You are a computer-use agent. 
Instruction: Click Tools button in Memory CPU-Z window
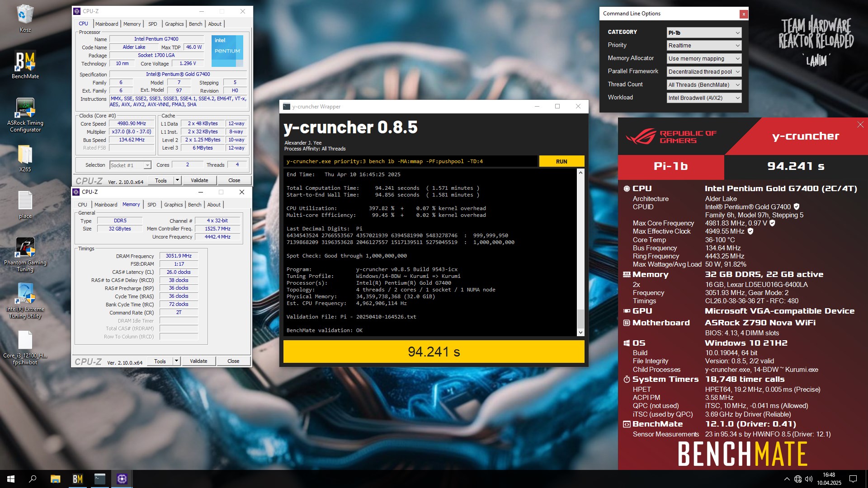click(x=160, y=361)
